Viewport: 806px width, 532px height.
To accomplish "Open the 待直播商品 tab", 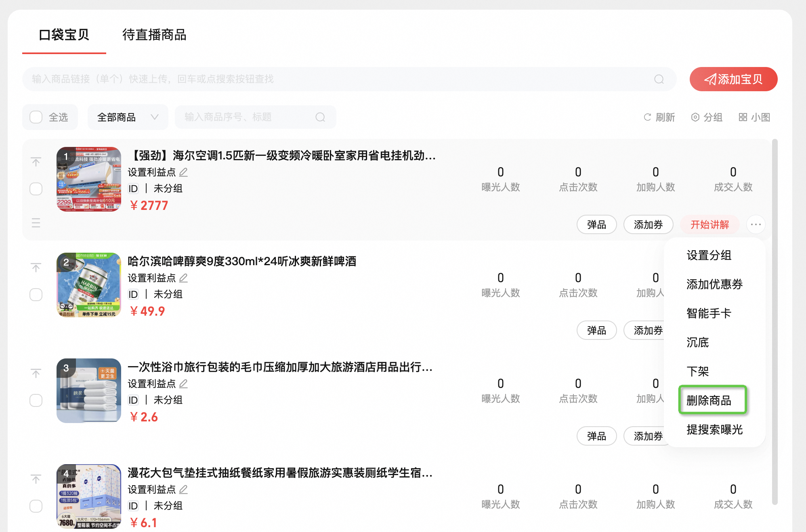I will point(154,35).
